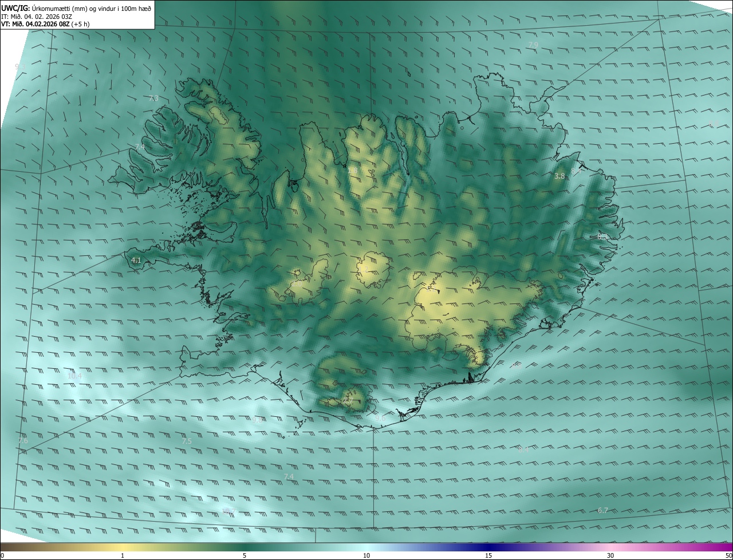
Task: Click the 7.9 value label on the map
Action: [533, 45]
